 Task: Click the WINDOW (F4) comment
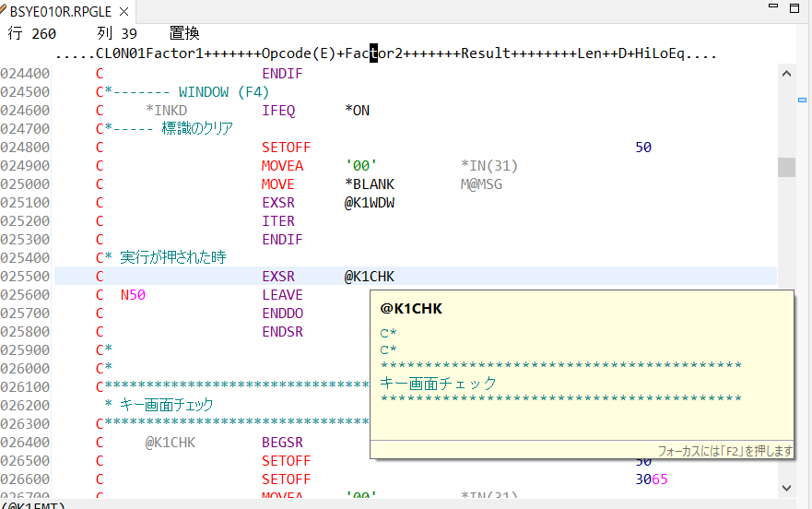[224, 92]
